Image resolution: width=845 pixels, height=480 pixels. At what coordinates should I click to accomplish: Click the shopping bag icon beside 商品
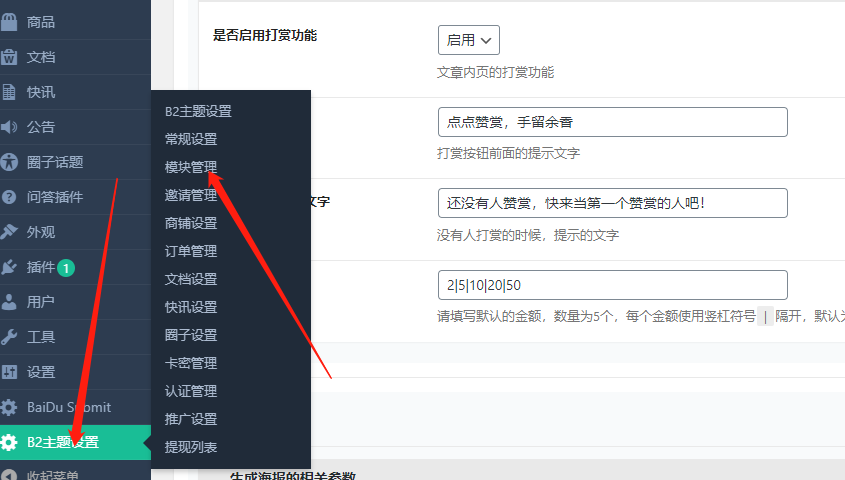click(x=10, y=22)
